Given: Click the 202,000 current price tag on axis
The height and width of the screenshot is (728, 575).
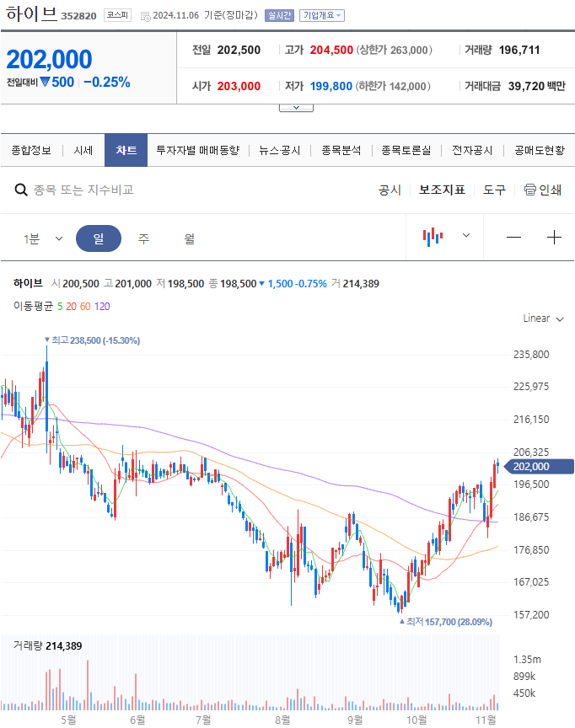Looking at the screenshot, I should pyautogui.click(x=539, y=467).
